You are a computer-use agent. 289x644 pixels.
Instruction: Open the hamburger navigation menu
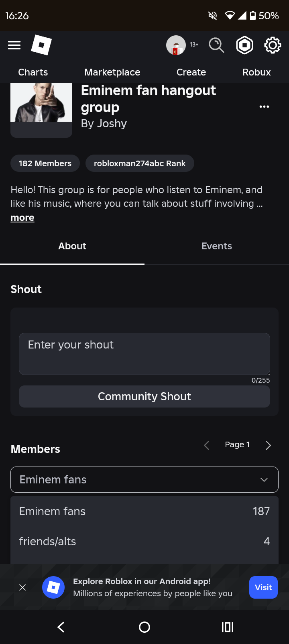14,45
